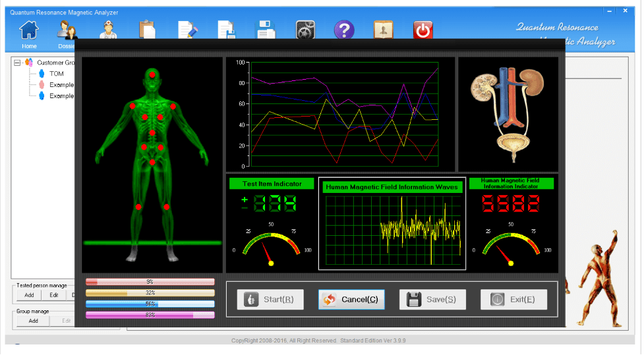Click the kidney and bladder organ image
Viewport: 644px width, 355px height.
coord(508,114)
